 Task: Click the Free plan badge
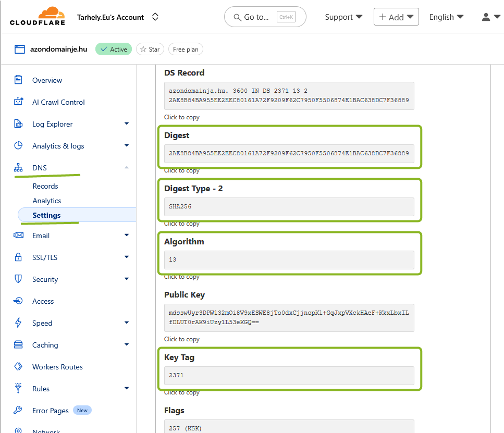[x=186, y=50]
